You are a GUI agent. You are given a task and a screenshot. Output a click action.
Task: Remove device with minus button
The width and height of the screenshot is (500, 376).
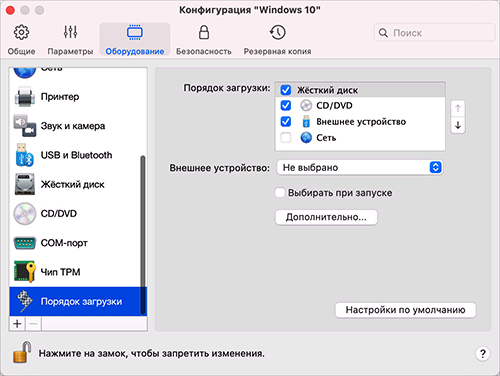point(33,324)
